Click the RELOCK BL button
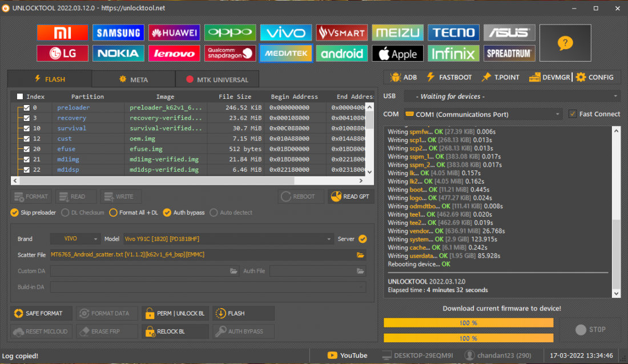 click(x=175, y=331)
